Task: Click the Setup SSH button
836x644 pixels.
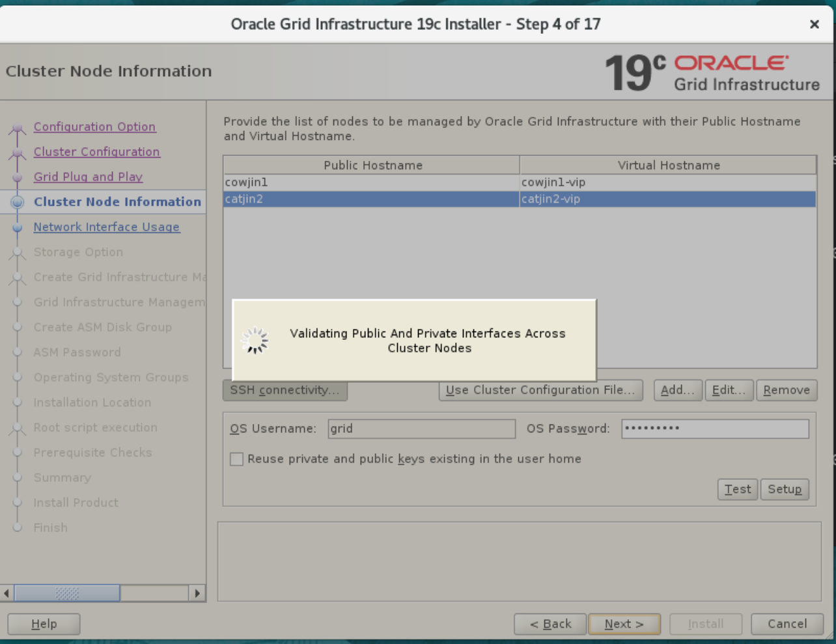Action: pyautogui.click(x=785, y=489)
